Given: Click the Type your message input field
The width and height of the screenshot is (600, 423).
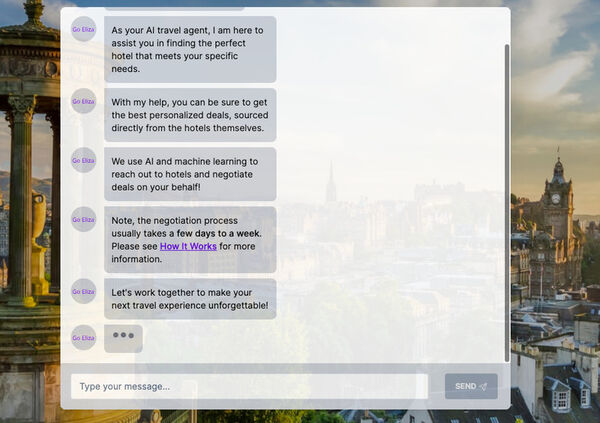Looking at the screenshot, I should 249,386.
